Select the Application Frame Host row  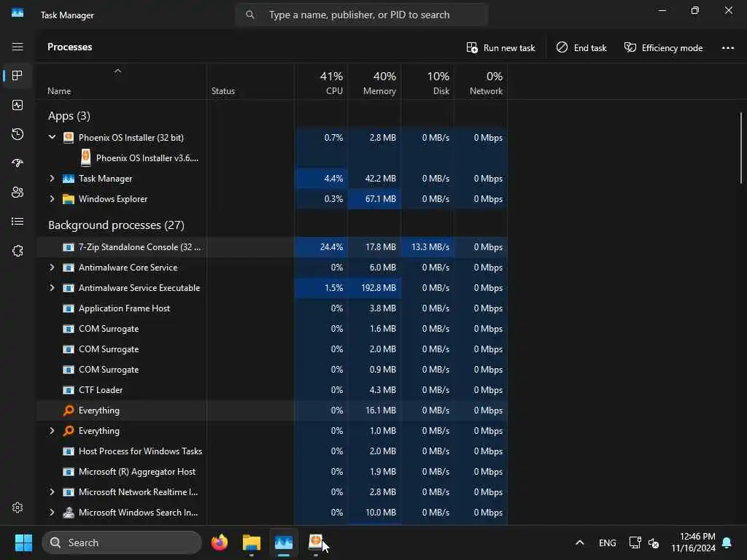[x=272, y=308]
